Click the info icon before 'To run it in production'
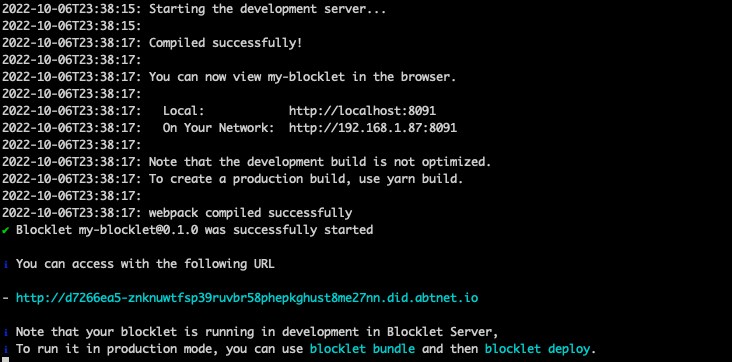This screenshot has width=732, height=362. pyautogui.click(x=6, y=349)
